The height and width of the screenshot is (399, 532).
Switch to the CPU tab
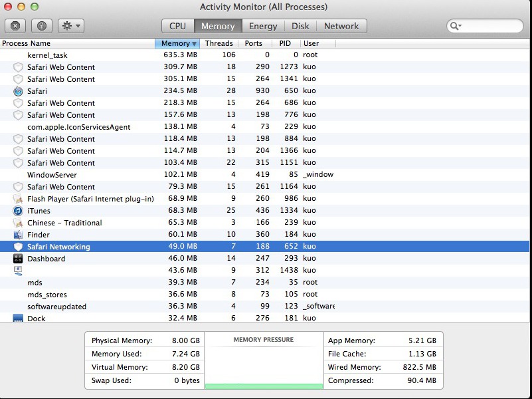pos(178,26)
